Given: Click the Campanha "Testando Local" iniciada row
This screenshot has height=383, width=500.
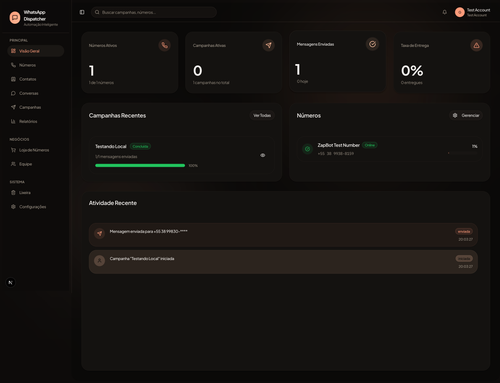Looking at the screenshot, I should pos(283,262).
